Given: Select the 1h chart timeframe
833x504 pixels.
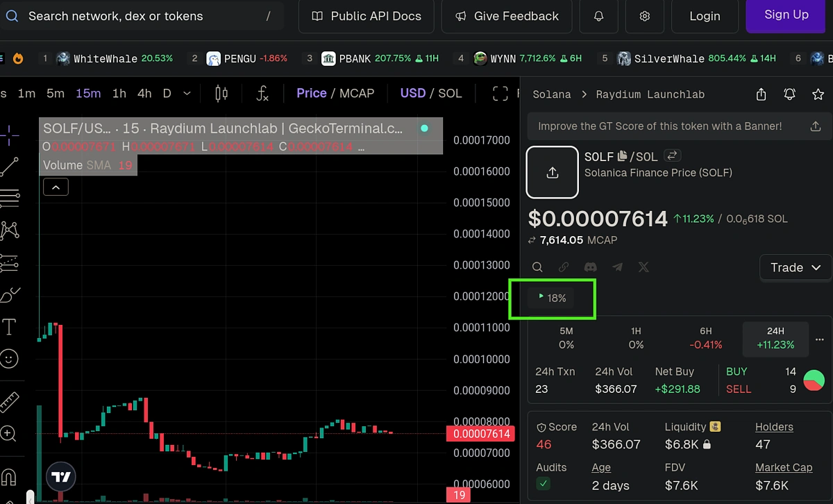Looking at the screenshot, I should (119, 92).
